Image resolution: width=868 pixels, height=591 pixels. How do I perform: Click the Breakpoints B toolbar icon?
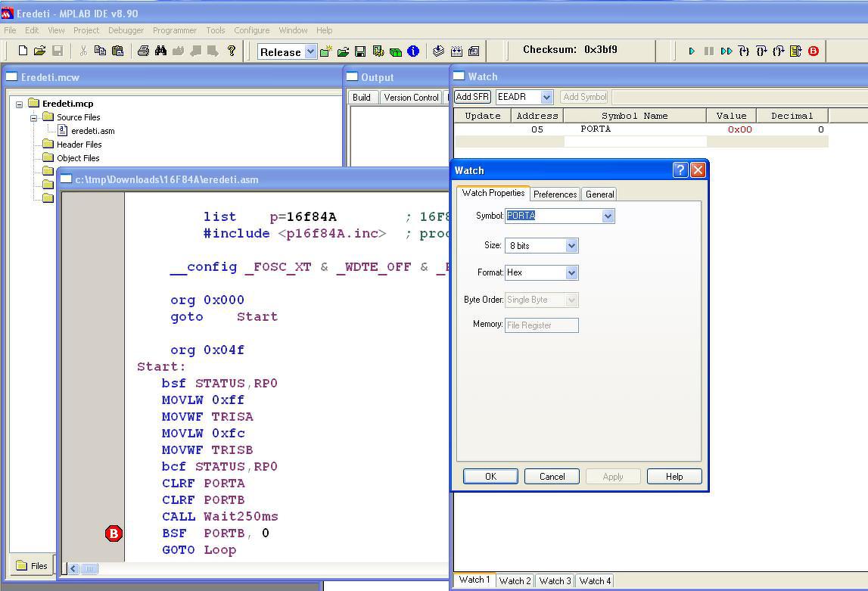(814, 51)
